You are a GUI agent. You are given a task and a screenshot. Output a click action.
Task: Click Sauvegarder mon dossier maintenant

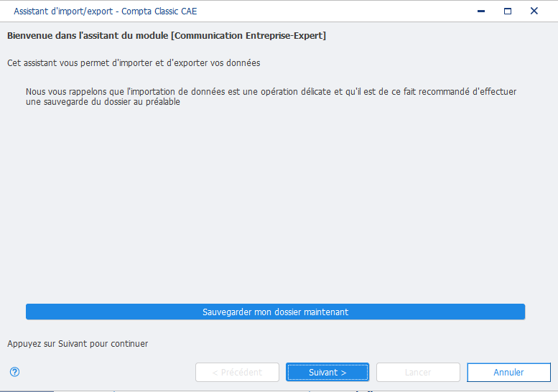click(x=275, y=312)
